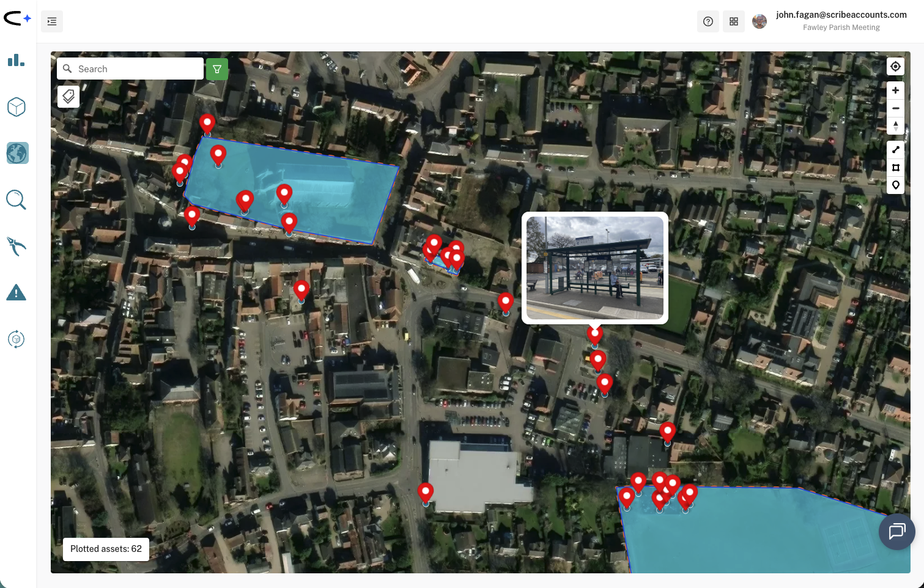Zoom in using the plus control
Image resolution: width=924 pixels, height=588 pixels.
tap(895, 90)
